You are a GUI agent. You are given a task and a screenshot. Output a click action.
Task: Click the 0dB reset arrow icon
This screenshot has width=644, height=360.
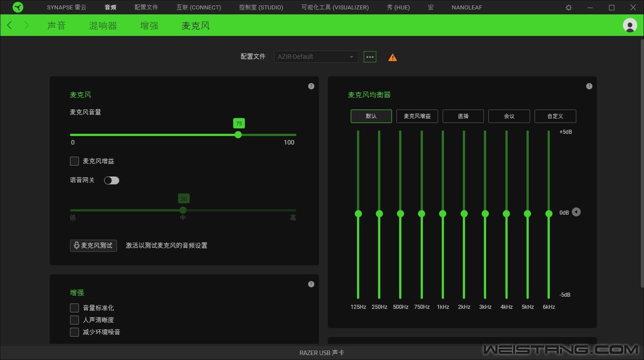(576, 212)
